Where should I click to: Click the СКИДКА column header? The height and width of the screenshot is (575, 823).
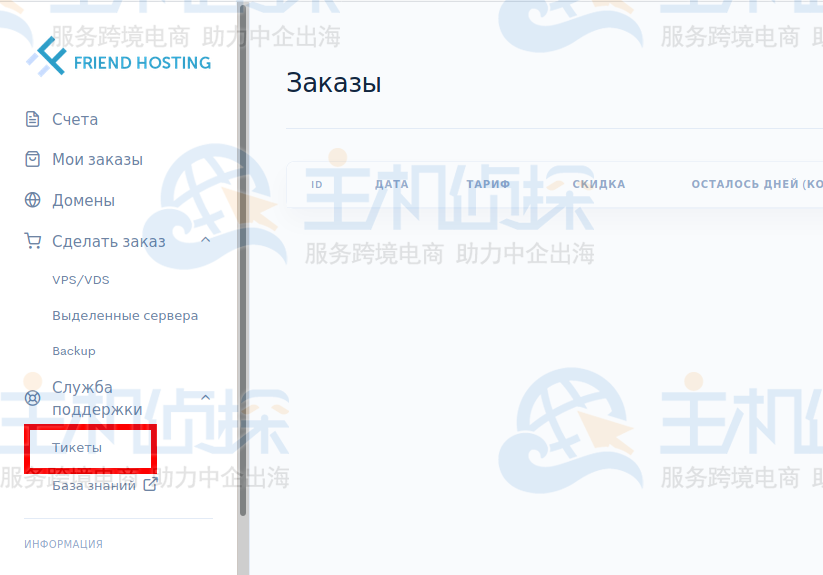click(599, 184)
